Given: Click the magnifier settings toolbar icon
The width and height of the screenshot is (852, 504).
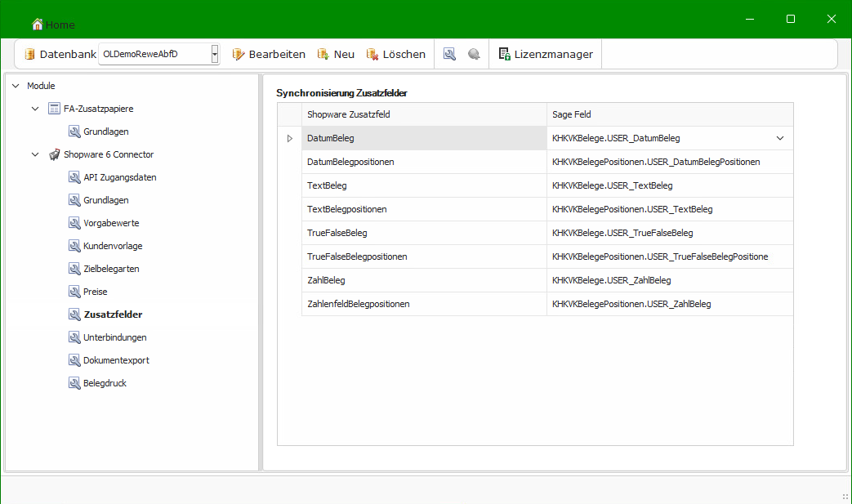Looking at the screenshot, I should 449,54.
